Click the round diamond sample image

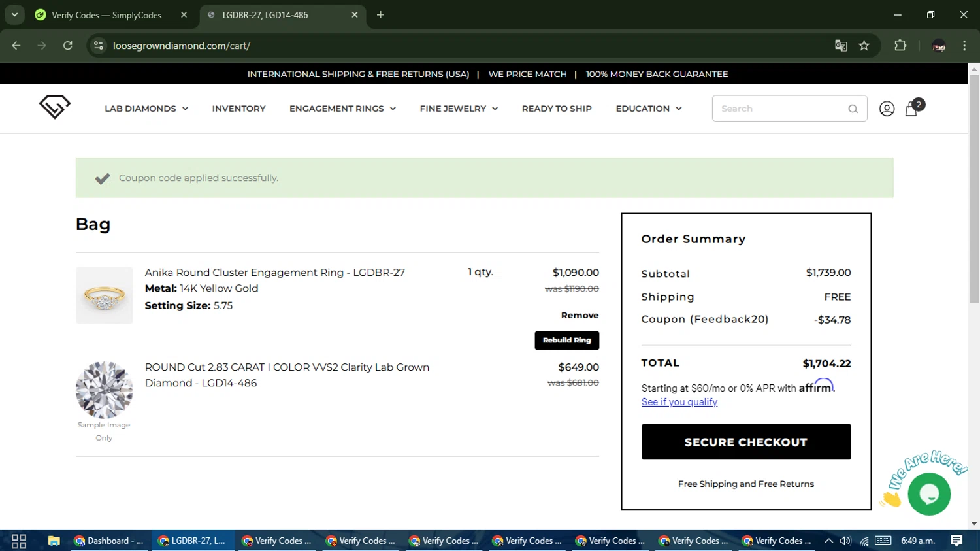[105, 390]
